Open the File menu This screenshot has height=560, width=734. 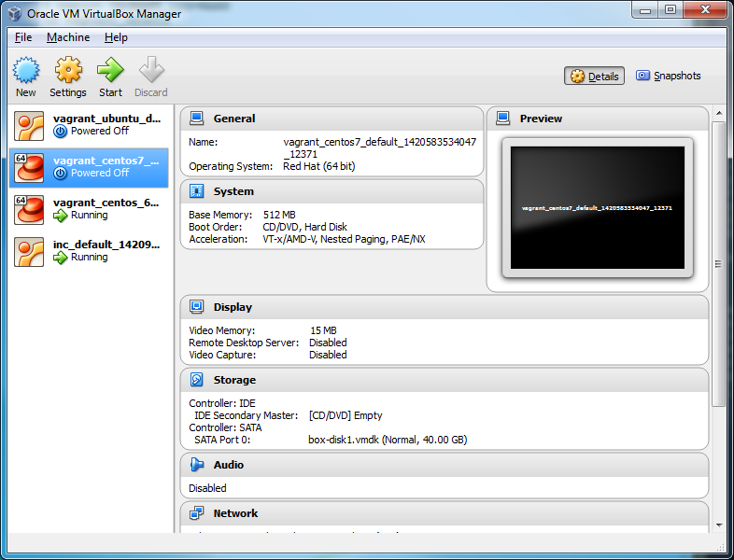pyautogui.click(x=23, y=37)
